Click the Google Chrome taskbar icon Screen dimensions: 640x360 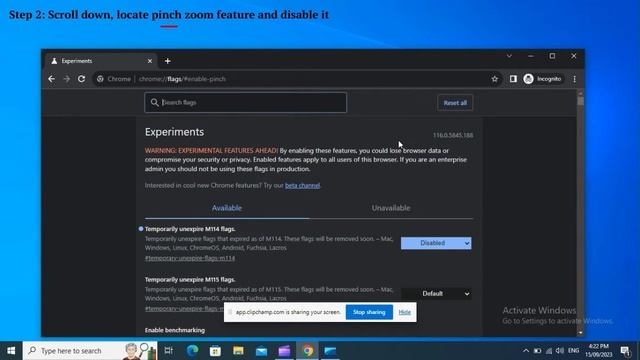click(308, 351)
